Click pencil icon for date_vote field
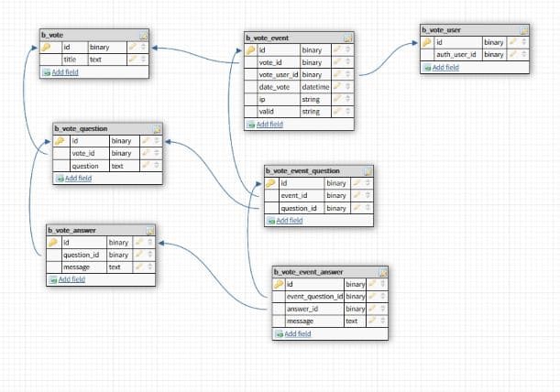The width and height of the screenshot is (560, 392). [x=336, y=87]
